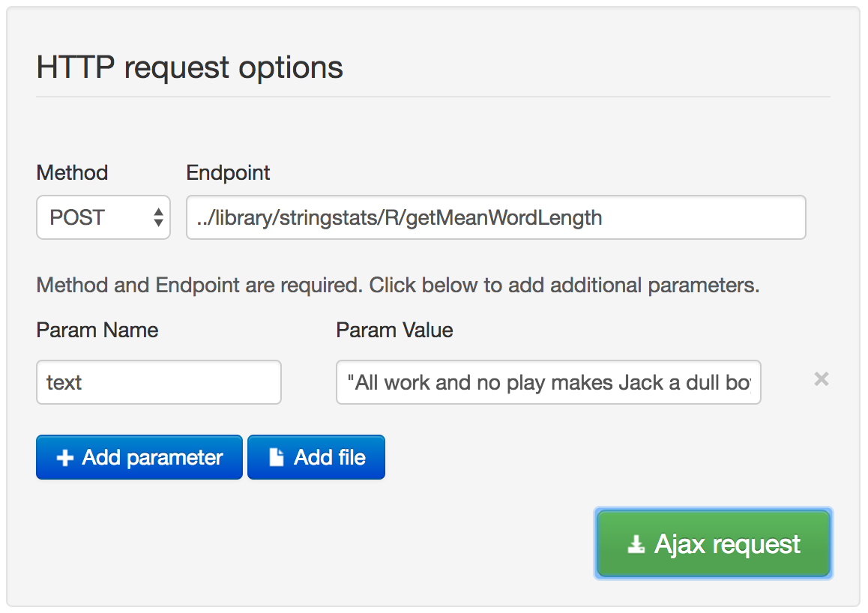Click the divider line below the heading
The height and width of the screenshot is (613, 868).
coord(433,97)
